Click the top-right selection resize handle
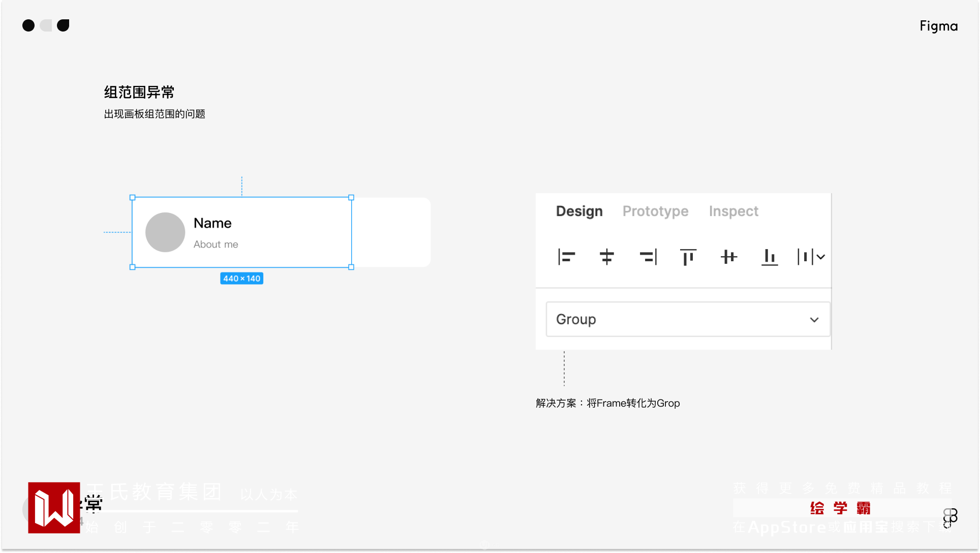 tap(351, 197)
